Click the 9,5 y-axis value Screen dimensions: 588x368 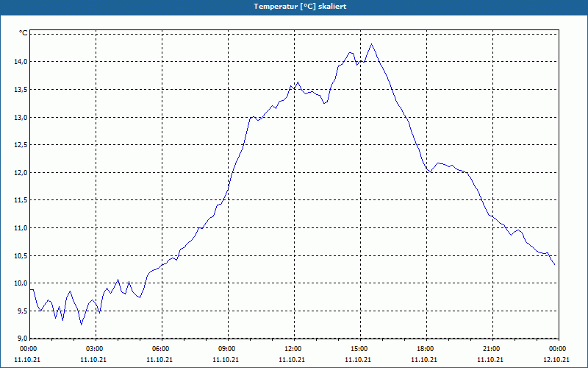(x=23, y=311)
